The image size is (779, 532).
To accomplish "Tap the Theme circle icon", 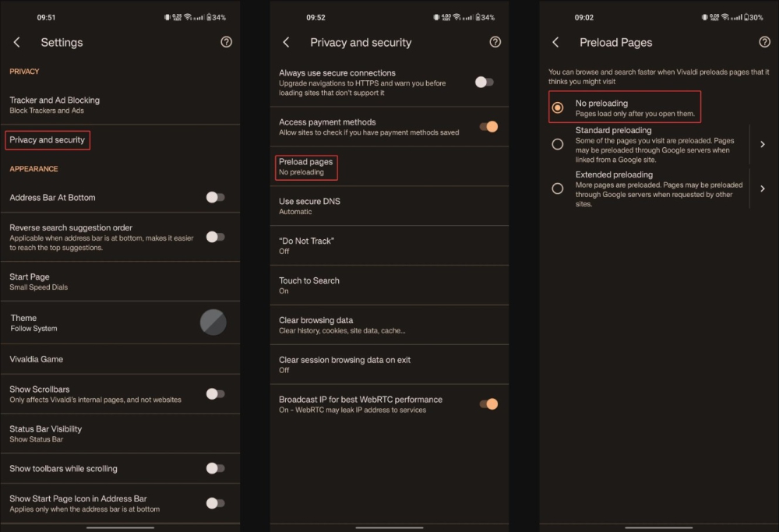I will point(213,322).
